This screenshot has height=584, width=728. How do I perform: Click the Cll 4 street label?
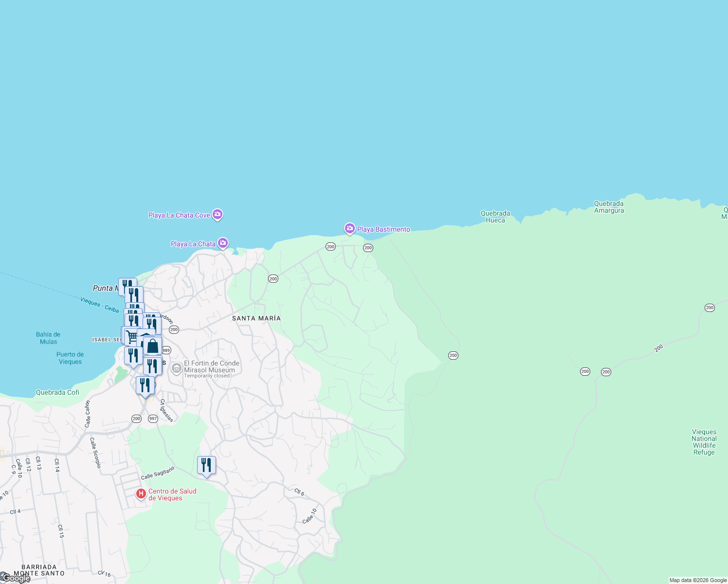tap(16, 512)
